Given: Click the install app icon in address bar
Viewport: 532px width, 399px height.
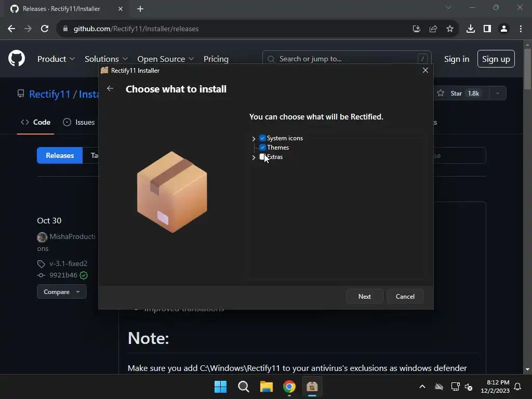Looking at the screenshot, I should point(417,29).
